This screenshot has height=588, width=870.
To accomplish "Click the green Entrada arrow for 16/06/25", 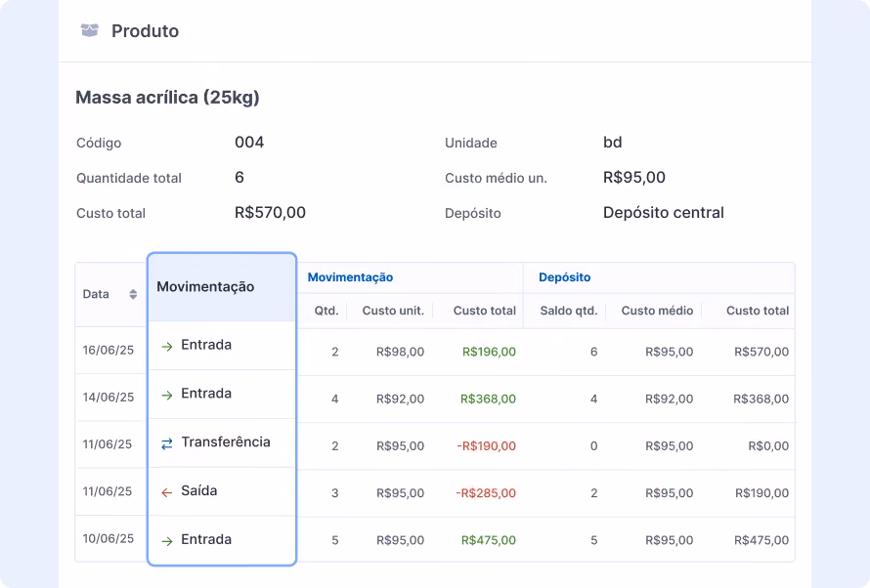I will click(x=167, y=347).
